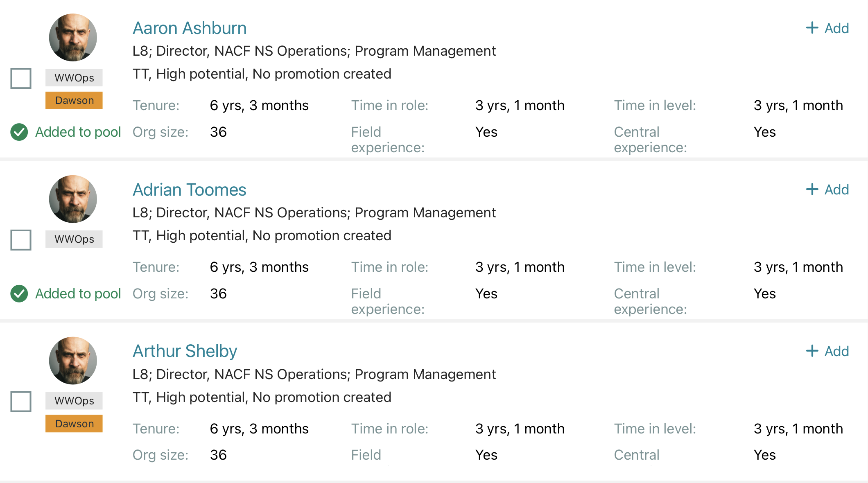Check the box for Arthur Shelby

point(21,401)
